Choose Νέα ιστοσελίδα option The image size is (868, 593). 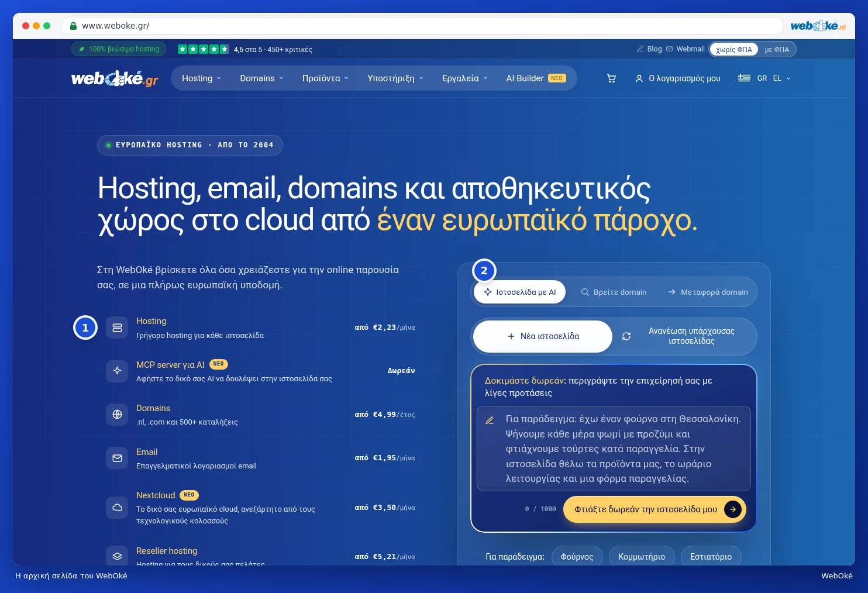tap(543, 336)
